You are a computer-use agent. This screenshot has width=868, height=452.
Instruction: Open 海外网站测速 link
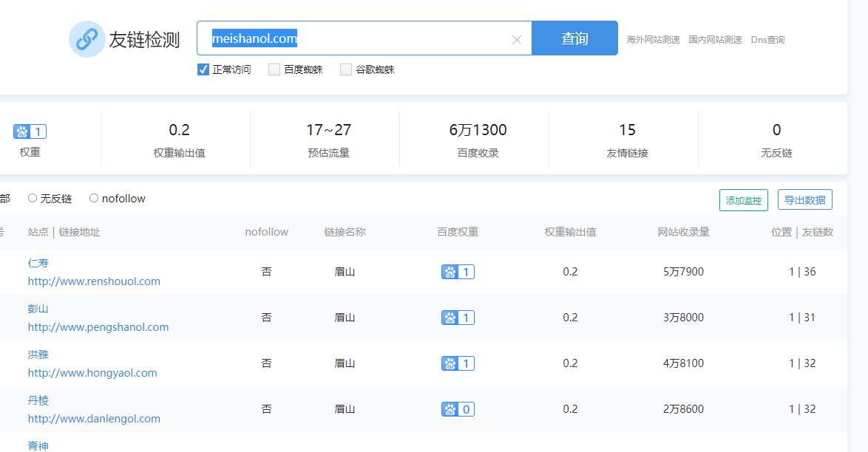pos(653,40)
